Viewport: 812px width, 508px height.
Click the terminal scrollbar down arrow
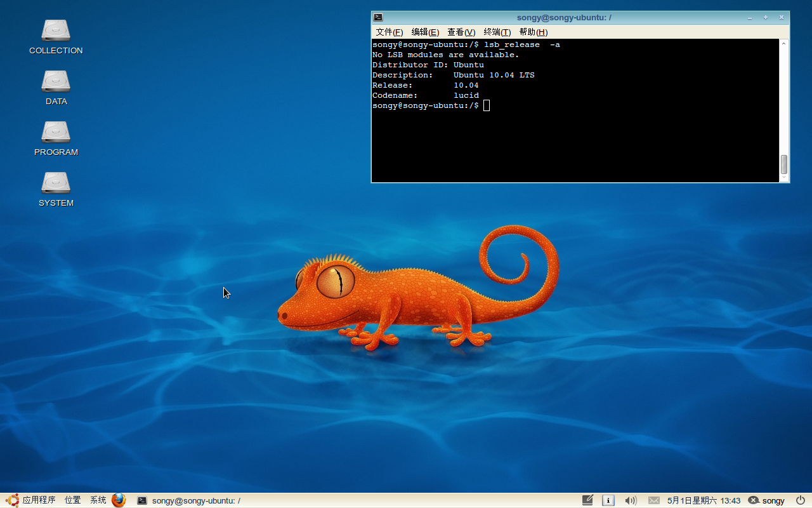[784, 178]
